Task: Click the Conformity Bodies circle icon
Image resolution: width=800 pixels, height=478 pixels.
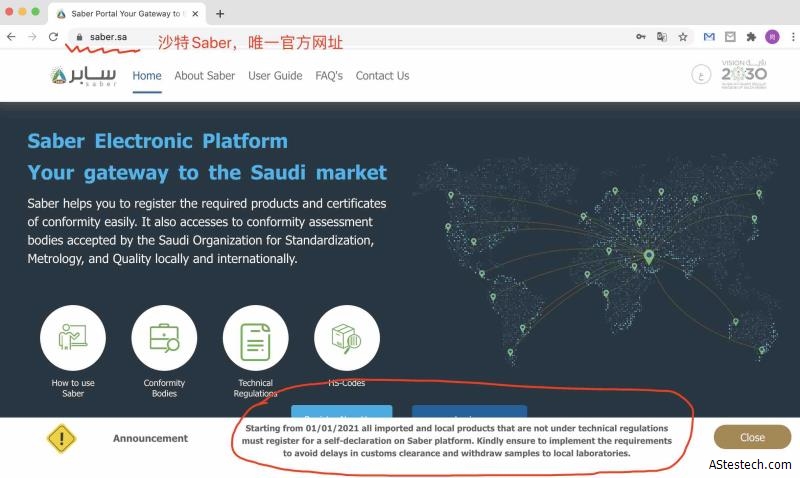Action: (164, 338)
